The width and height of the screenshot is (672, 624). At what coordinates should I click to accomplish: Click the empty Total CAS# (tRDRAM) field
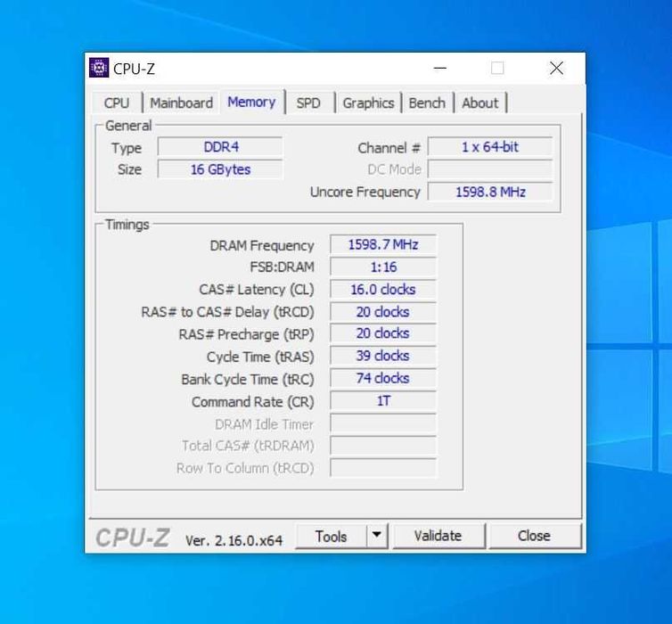383,446
